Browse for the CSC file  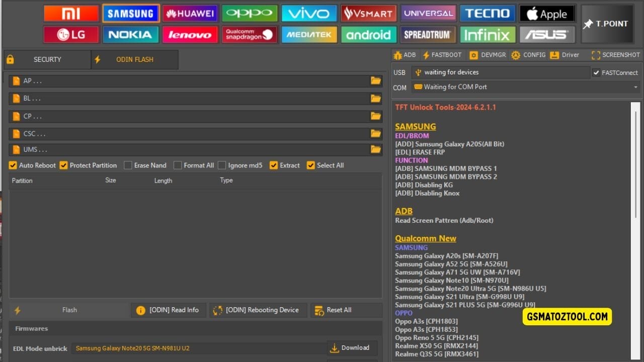(x=375, y=133)
